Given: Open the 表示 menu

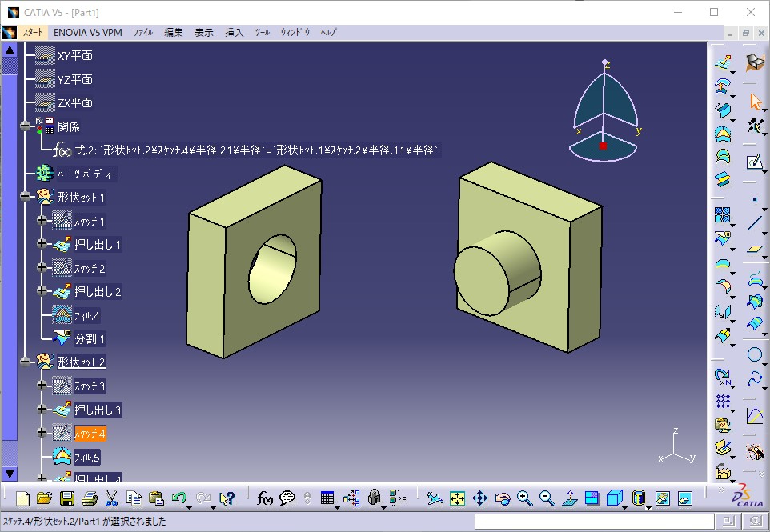Looking at the screenshot, I should 204,32.
